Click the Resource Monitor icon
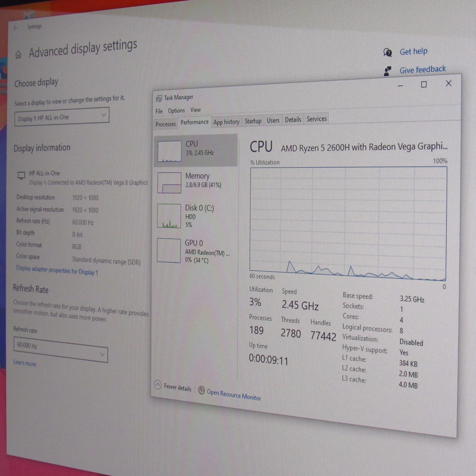This screenshot has width=476, height=476. click(x=201, y=390)
